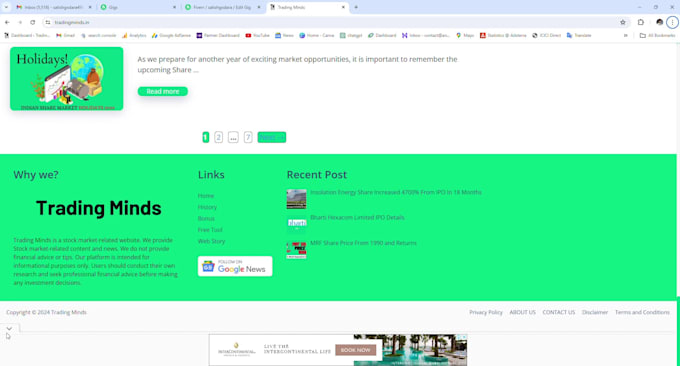Open the Extensions puzzle icon
The height and width of the screenshot is (366, 680).
pyautogui.click(x=641, y=22)
